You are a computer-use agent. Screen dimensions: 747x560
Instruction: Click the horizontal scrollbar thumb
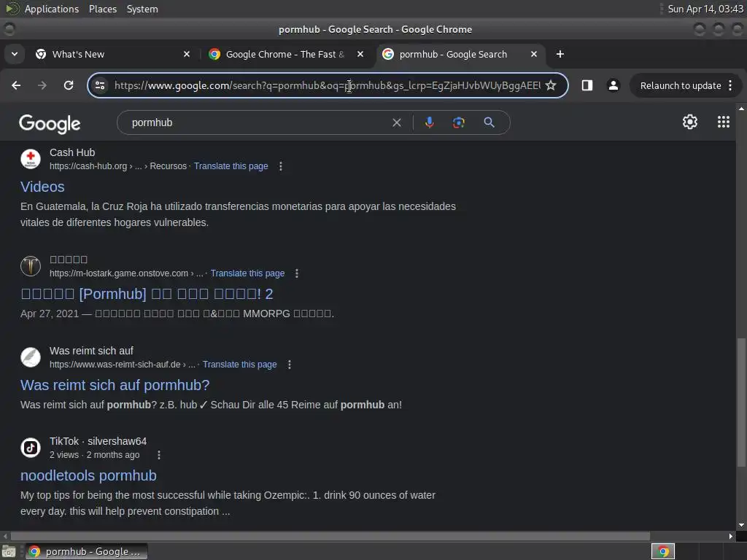[330, 536]
